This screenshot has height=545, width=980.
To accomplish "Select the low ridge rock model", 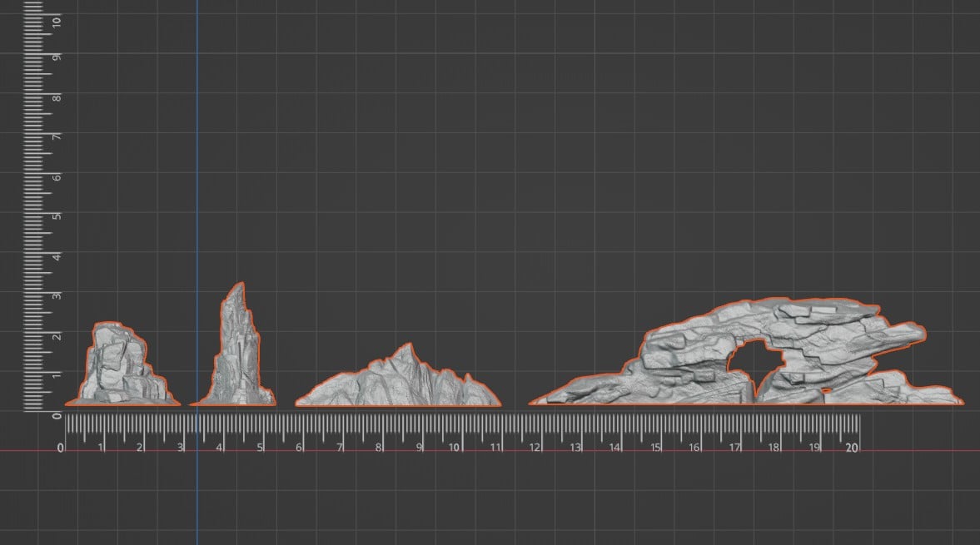I will click(x=399, y=374).
